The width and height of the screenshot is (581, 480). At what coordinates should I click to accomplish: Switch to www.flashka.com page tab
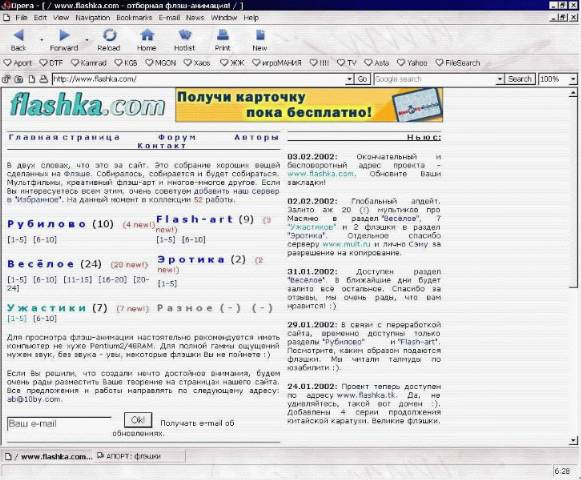48,456
